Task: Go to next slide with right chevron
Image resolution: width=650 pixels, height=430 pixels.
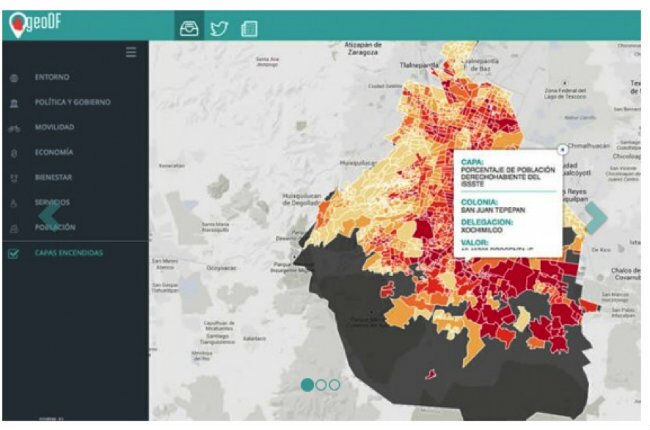Action: 596,218
